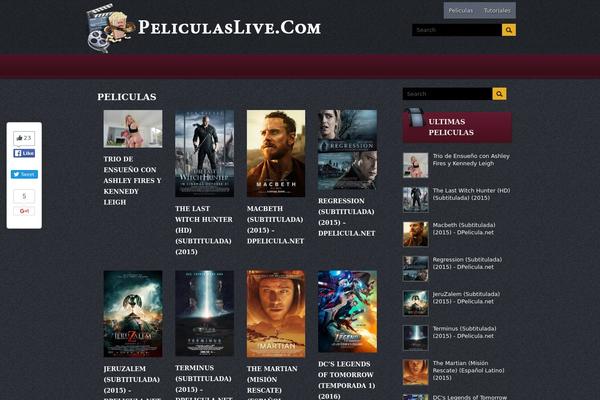Open The Last Witch Hunter poster
The height and width of the screenshot is (400, 600).
204,153
